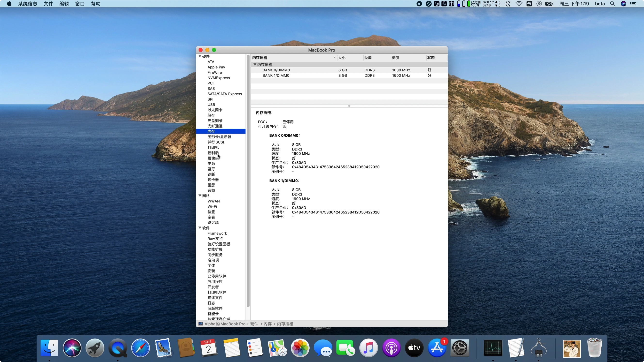
Task: Open FaceTime app in the Dock
Action: click(x=346, y=347)
